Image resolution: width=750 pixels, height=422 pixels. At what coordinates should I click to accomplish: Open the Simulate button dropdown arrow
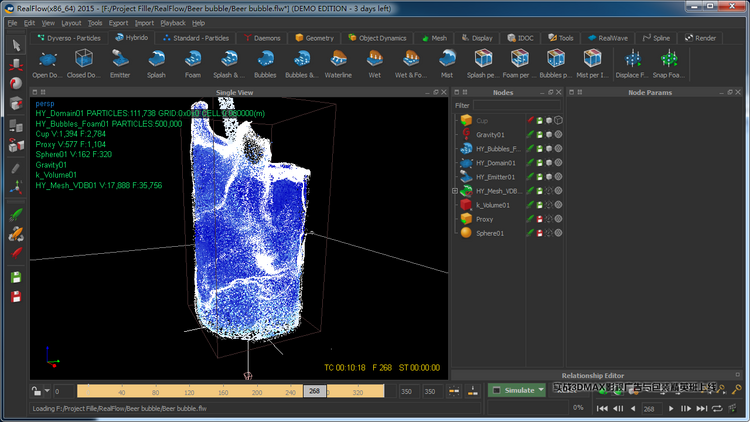541,390
